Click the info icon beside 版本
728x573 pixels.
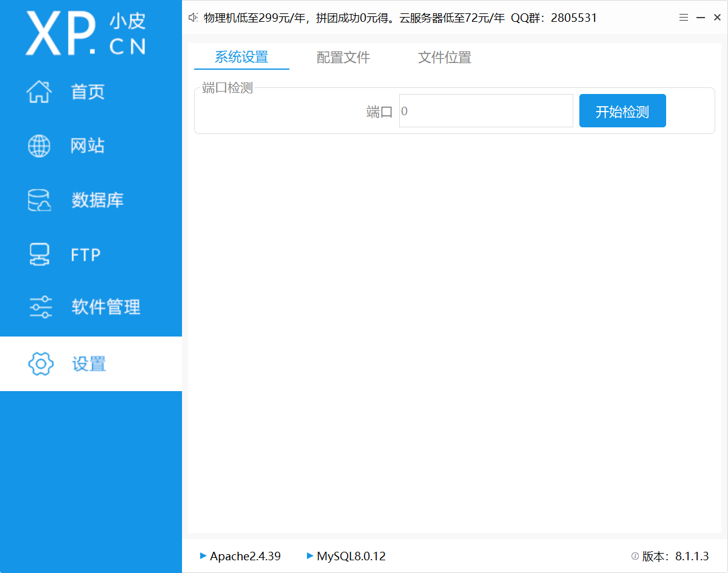[635, 556]
